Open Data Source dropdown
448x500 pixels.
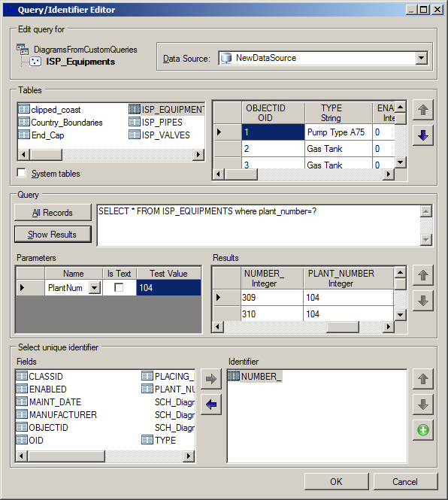coord(422,58)
